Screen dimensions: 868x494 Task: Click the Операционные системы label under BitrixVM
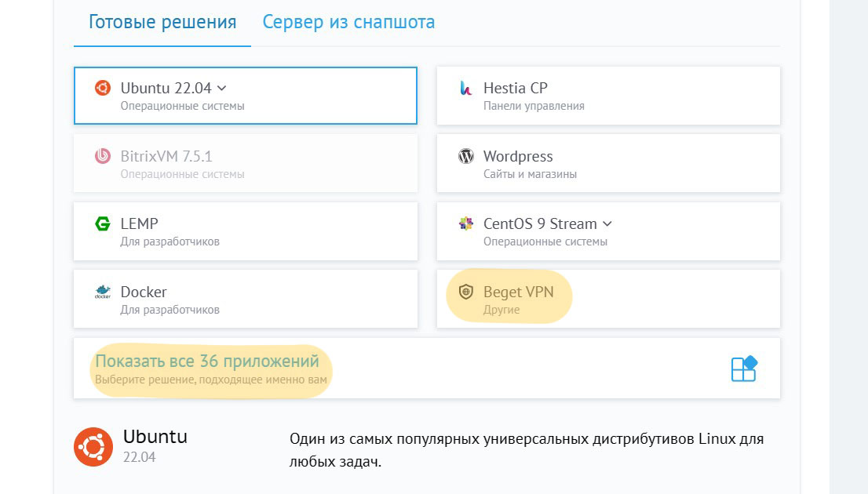pos(182,174)
